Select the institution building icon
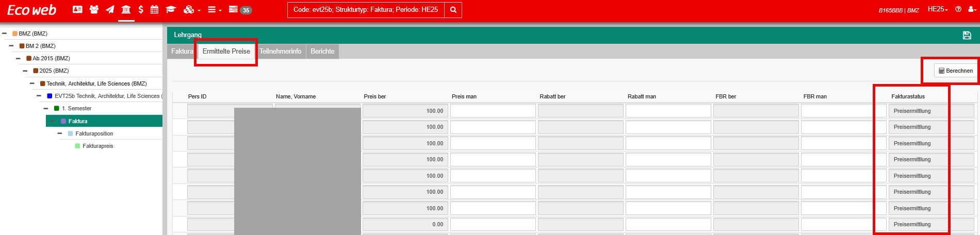This screenshot has height=235, width=980. tap(126, 9)
